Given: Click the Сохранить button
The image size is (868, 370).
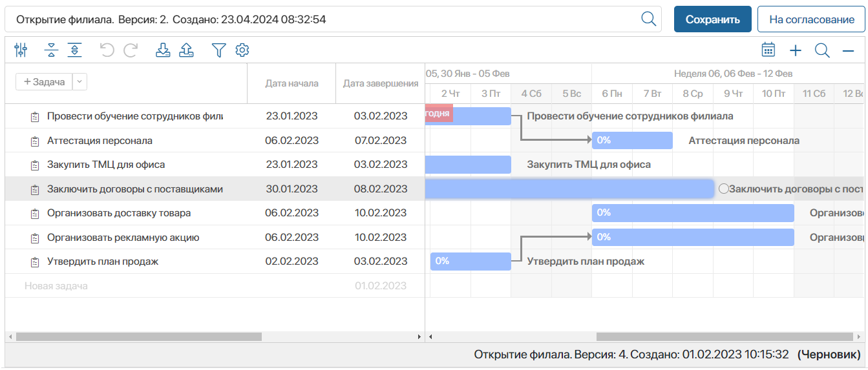Looking at the screenshot, I should (x=712, y=19).
